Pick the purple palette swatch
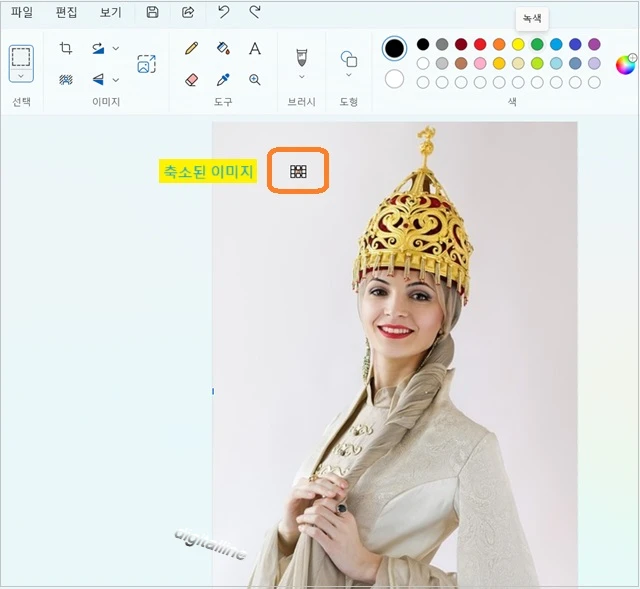Image resolution: width=640 pixels, height=589 pixels. [x=594, y=44]
